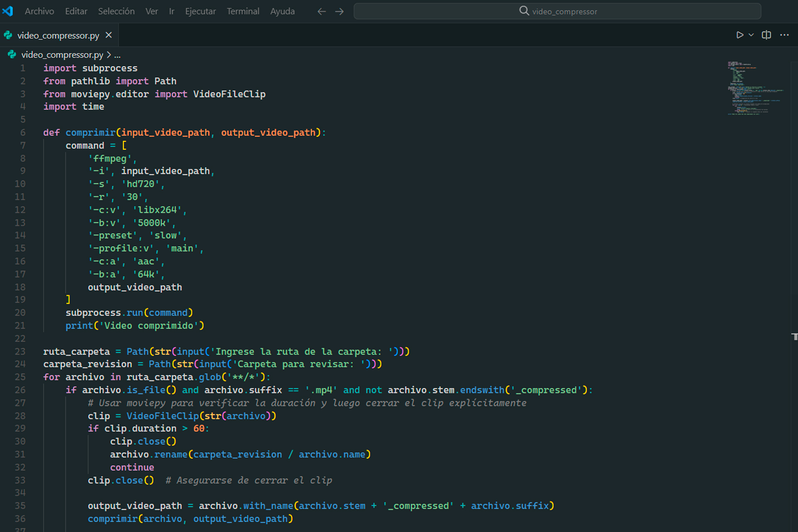Go back with the left arrow

click(321, 11)
